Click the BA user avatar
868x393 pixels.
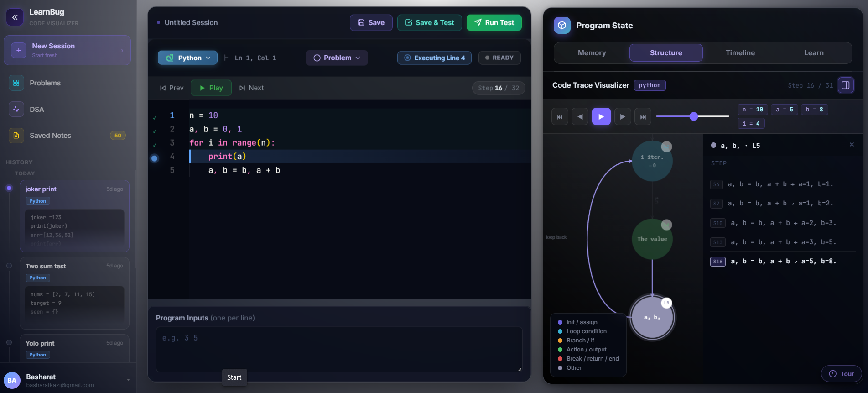point(12,380)
